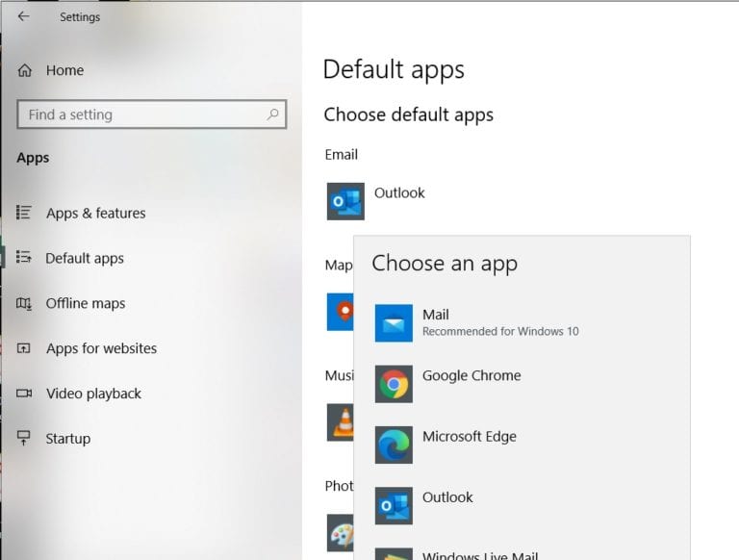Open Video playback settings
Viewport: 739px width, 560px height.
(93, 394)
